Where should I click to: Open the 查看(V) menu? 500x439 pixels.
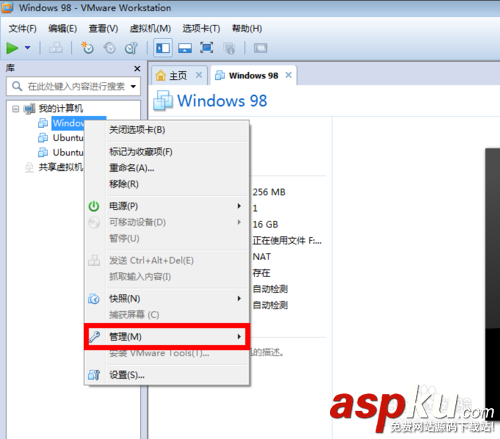coord(103,29)
